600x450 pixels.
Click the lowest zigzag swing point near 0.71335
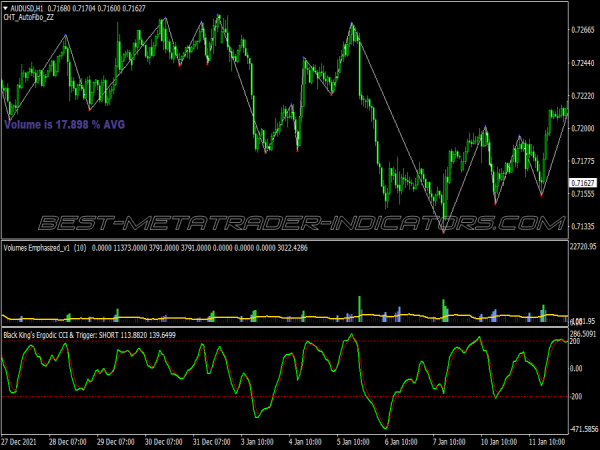(x=443, y=232)
